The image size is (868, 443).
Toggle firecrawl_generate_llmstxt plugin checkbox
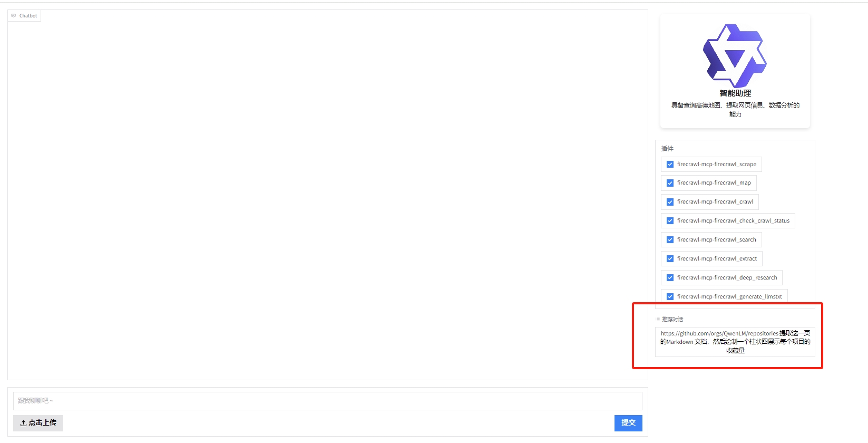[x=670, y=297]
